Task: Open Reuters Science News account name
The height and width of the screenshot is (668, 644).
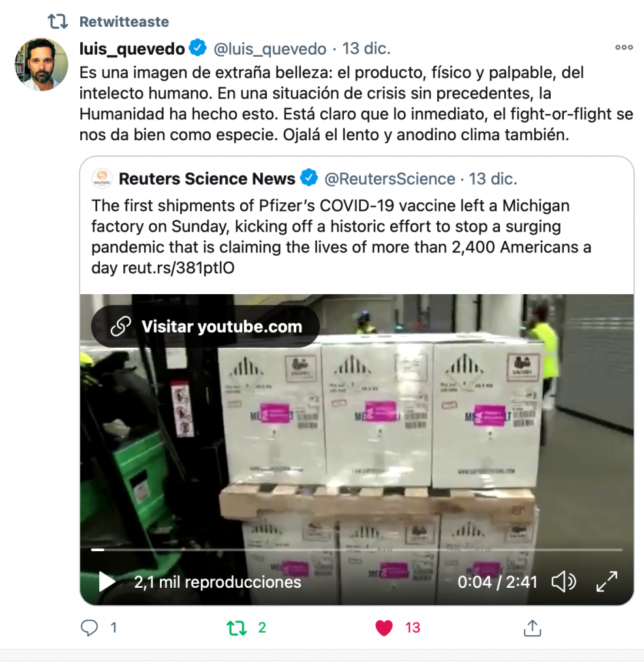Action: (207, 179)
